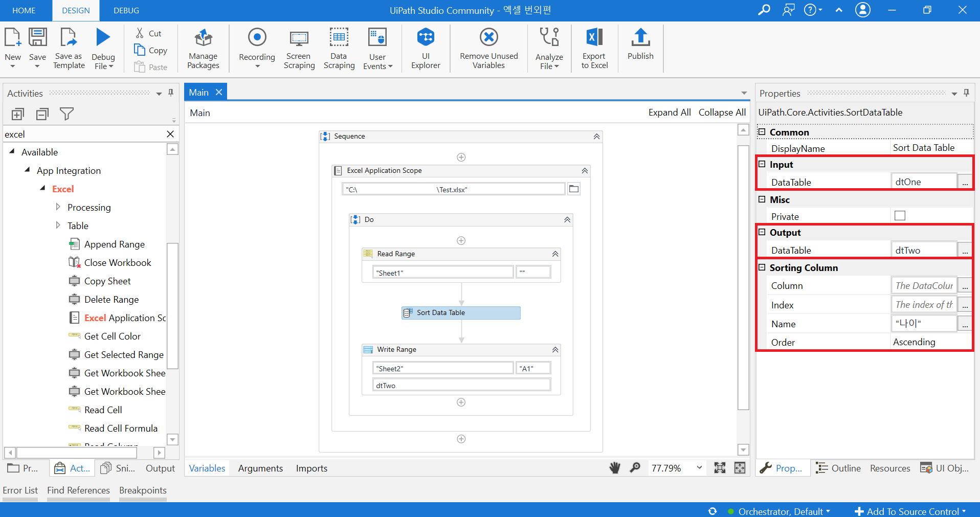Open Screen Scraping tool

[x=299, y=49]
